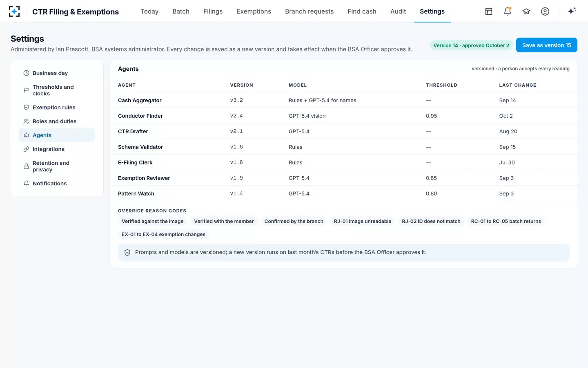Open Roles and duties section
Screen dimensions: 588x368
(57, 121)
